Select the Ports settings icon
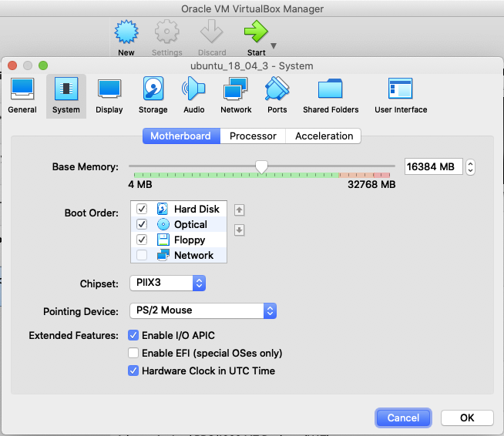Viewport: 504px width, 436px height. 277,95
